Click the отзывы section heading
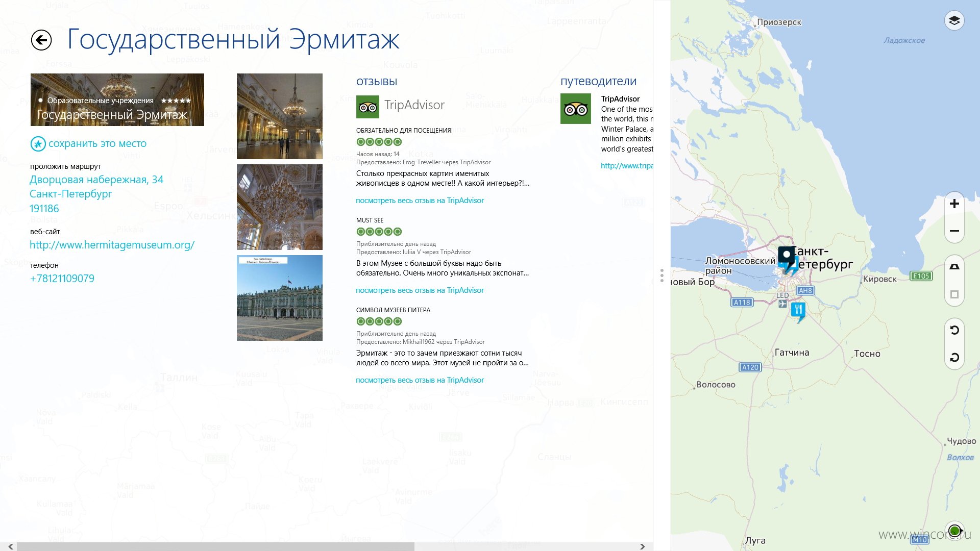Screen dimensions: 980x551 [x=377, y=82]
